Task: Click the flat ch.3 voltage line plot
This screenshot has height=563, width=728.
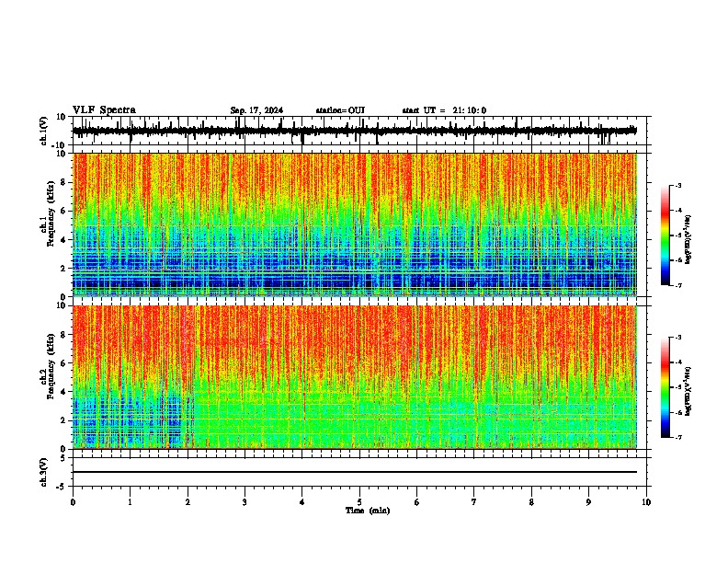Action: point(355,472)
